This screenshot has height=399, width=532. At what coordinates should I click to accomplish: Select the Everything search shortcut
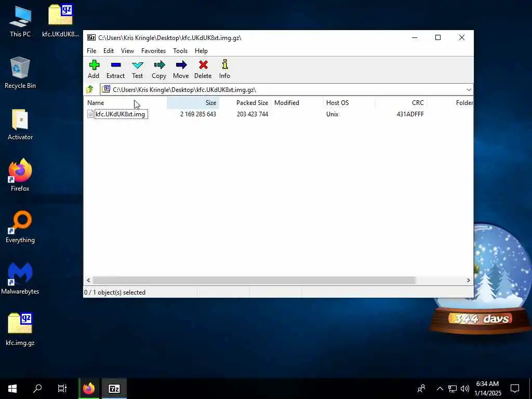click(x=20, y=227)
